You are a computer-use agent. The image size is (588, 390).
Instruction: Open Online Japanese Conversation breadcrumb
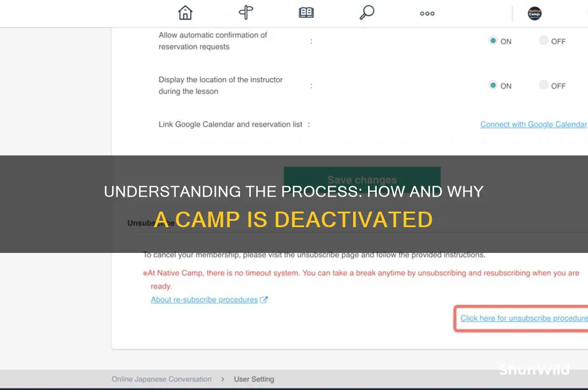[161, 379]
